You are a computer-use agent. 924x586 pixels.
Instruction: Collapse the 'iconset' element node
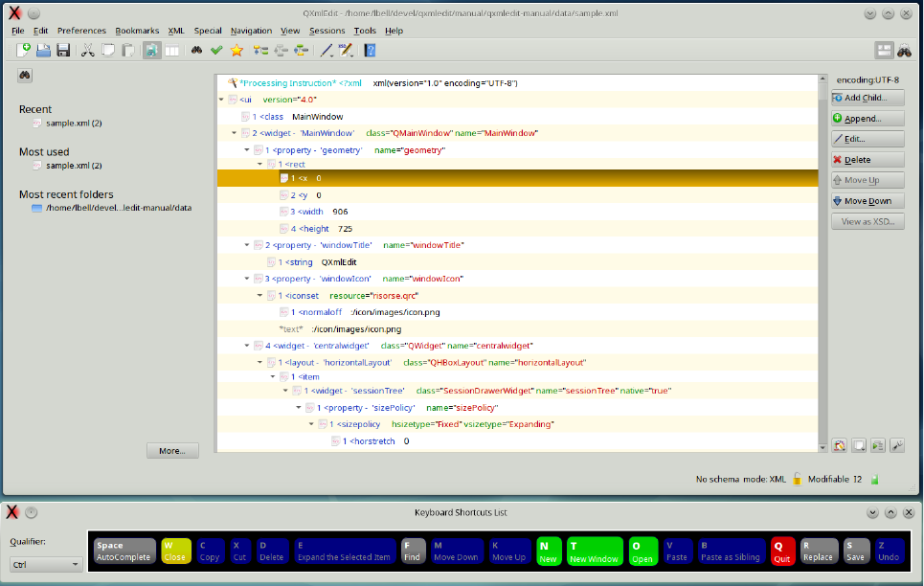[259, 296]
